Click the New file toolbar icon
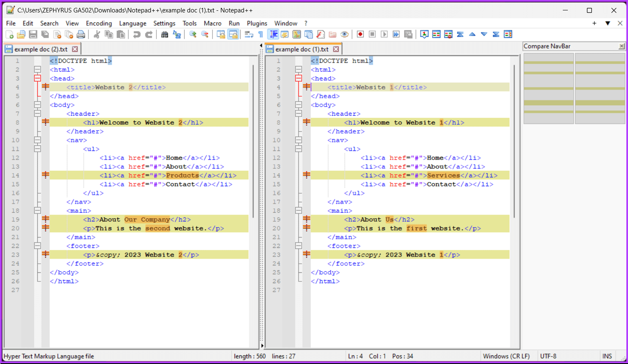 [x=10, y=34]
